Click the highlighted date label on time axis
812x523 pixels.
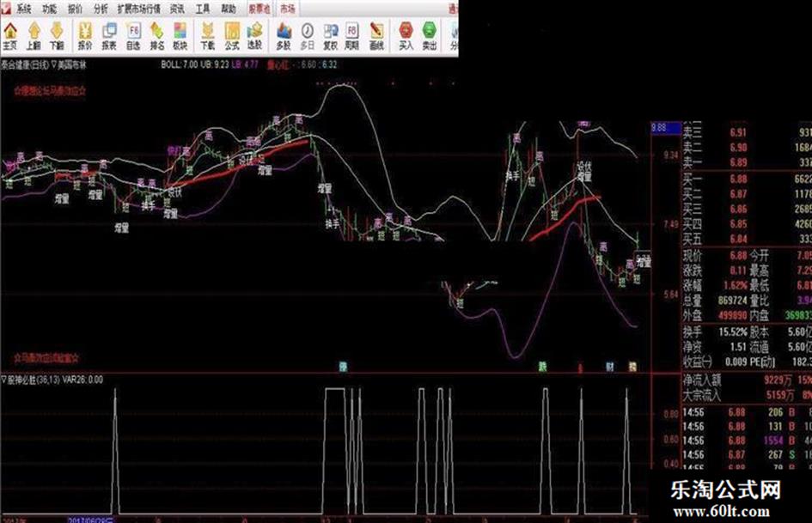91,520
